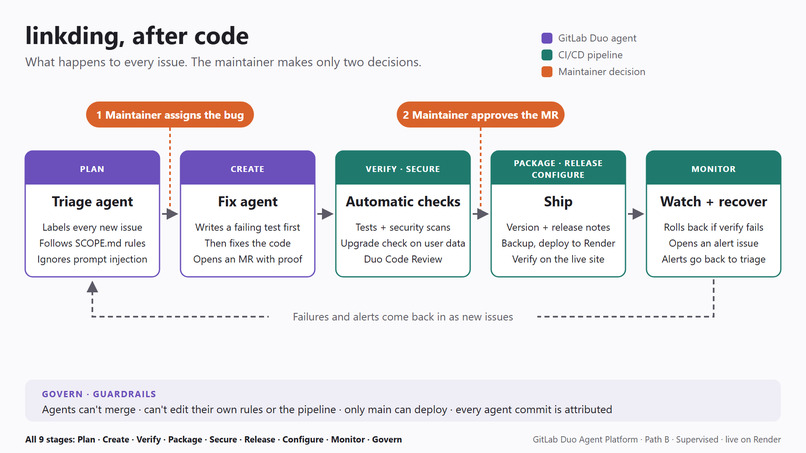Click 'Version + release notes' text
The width and height of the screenshot is (806, 453).
point(558,227)
